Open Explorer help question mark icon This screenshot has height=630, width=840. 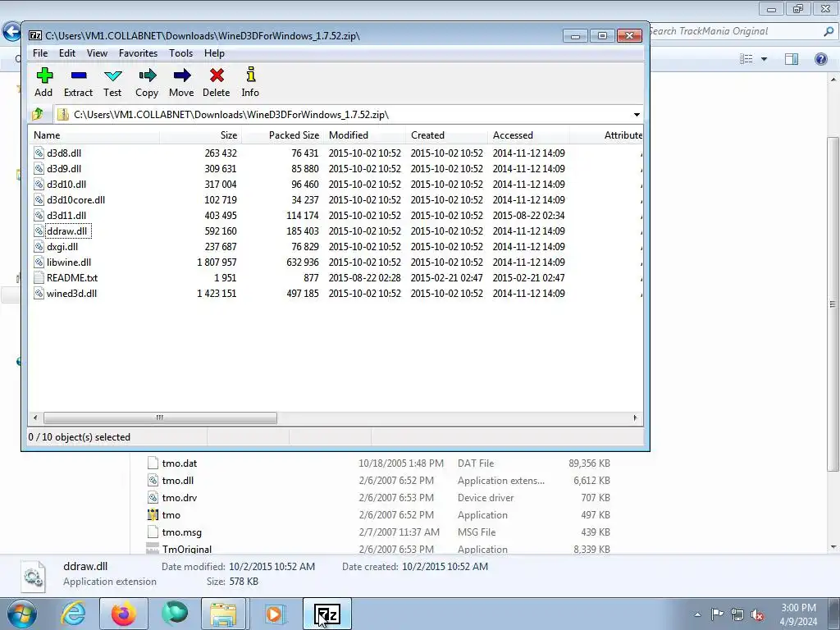click(820, 59)
